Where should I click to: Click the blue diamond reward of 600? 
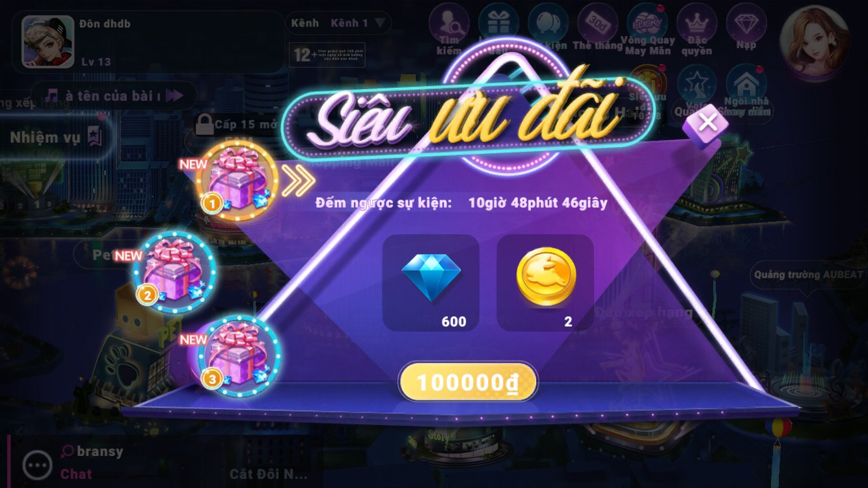tap(431, 283)
